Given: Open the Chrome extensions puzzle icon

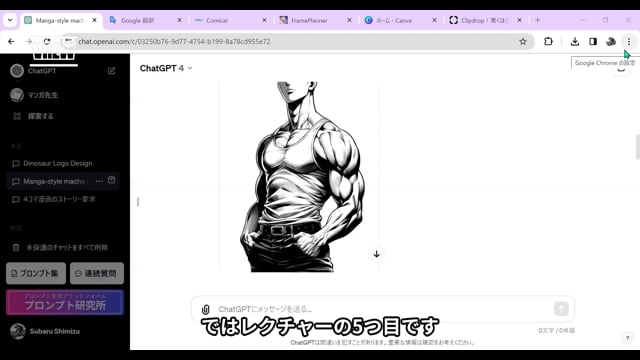Looking at the screenshot, I should coord(549,41).
